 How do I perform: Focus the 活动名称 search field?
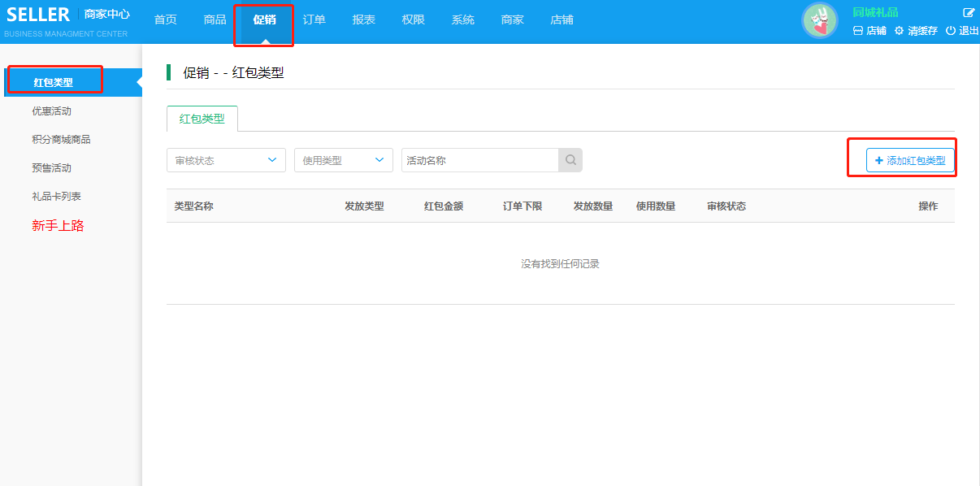click(x=479, y=160)
